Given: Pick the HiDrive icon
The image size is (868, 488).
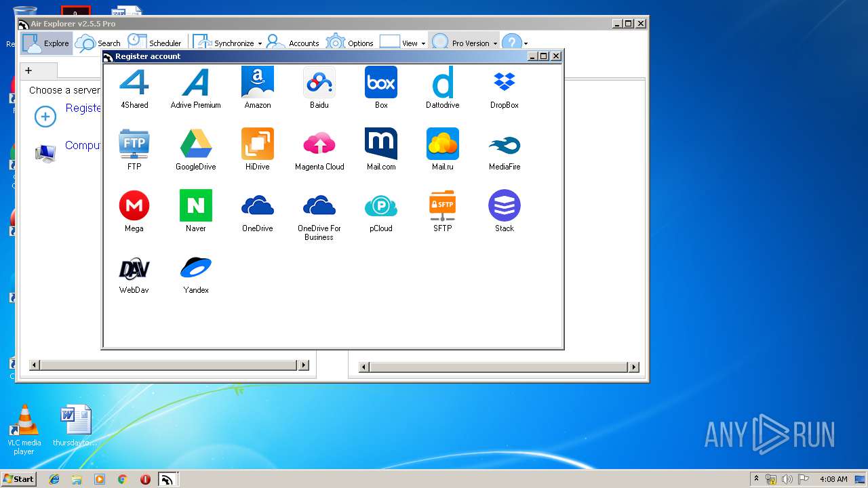Looking at the screenshot, I should [258, 144].
